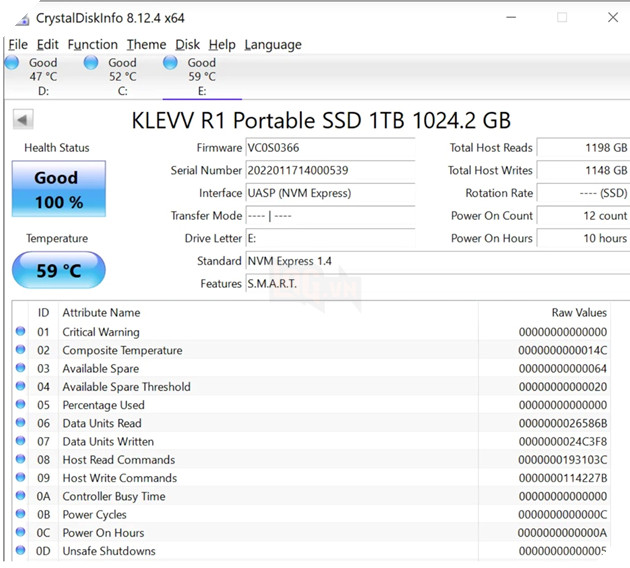Select the D: drive tab at 47 °C
Viewport: 630px width, 568px height.
[43, 76]
